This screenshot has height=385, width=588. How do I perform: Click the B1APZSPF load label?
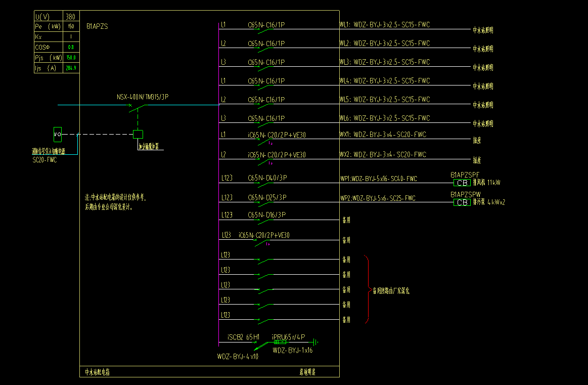(465, 175)
